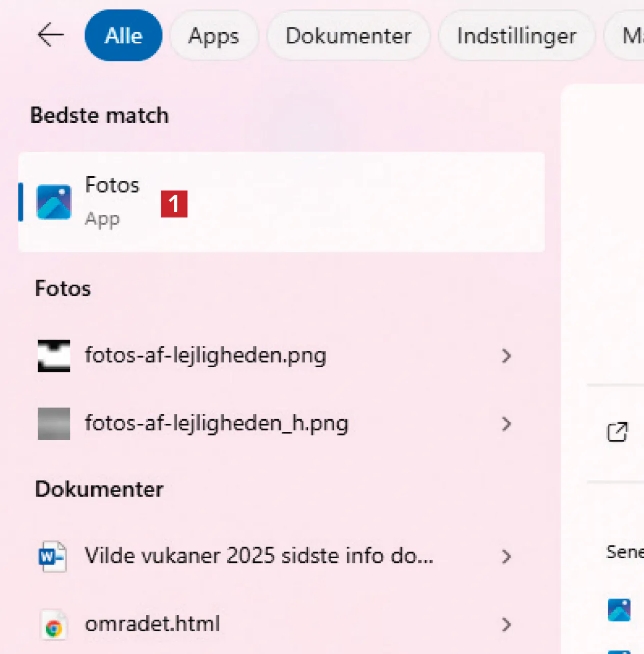Expand fotos-af-lejligheden_h.png result chevron
Image resolution: width=644 pixels, height=654 pixels.
506,423
